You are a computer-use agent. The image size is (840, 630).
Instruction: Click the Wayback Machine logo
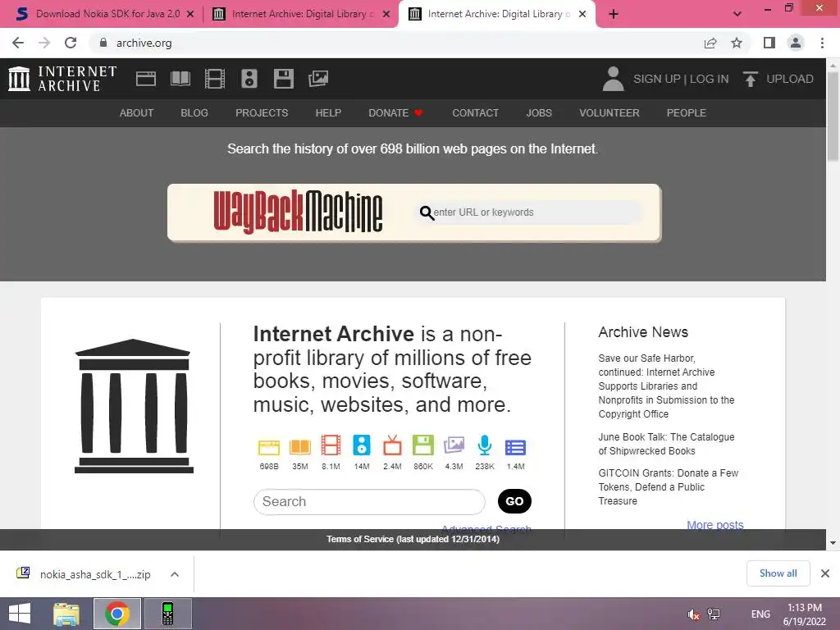(x=298, y=212)
